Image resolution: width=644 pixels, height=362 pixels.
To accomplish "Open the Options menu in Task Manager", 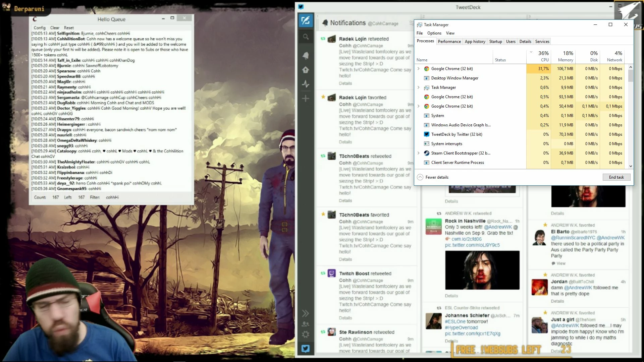I will pos(434,33).
